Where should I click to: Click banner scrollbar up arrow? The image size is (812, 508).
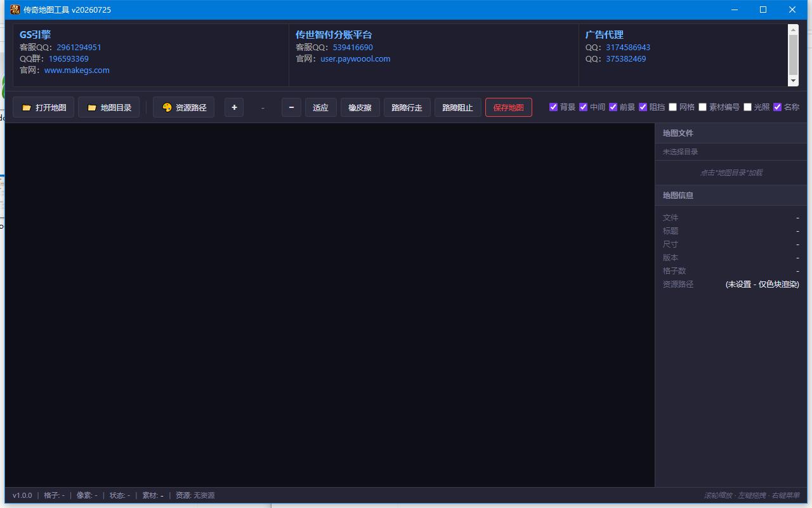pyautogui.click(x=793, y=29)
